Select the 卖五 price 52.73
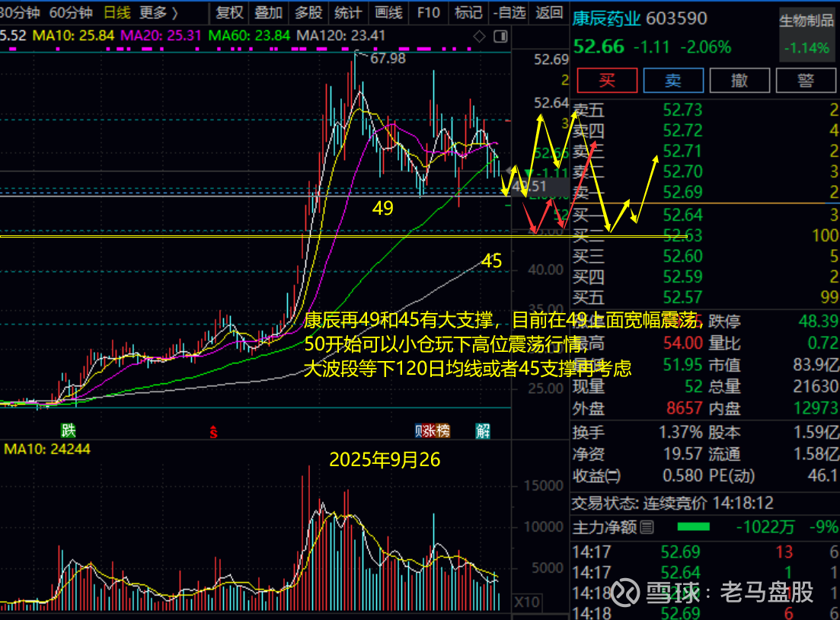The image size is (840, 620). point(682,110)
